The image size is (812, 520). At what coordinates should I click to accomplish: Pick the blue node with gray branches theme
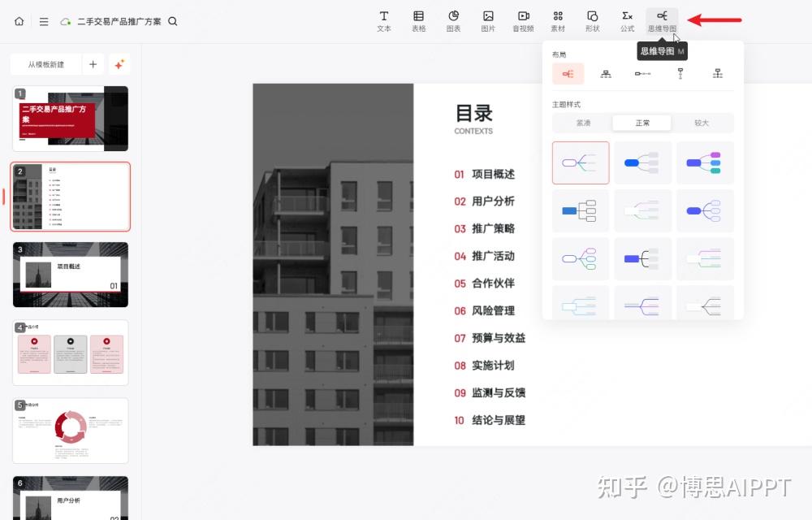click(642, 162)
